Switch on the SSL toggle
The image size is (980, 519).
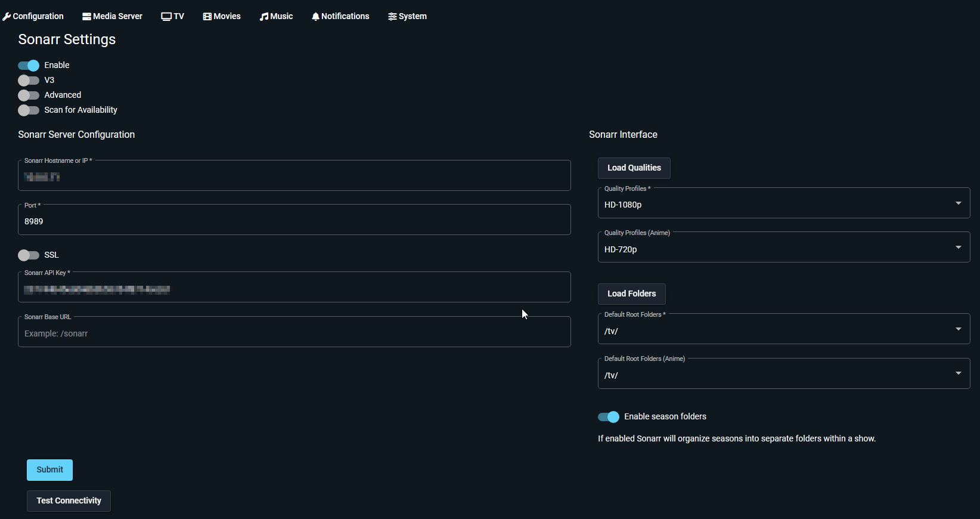click(29, 255)
